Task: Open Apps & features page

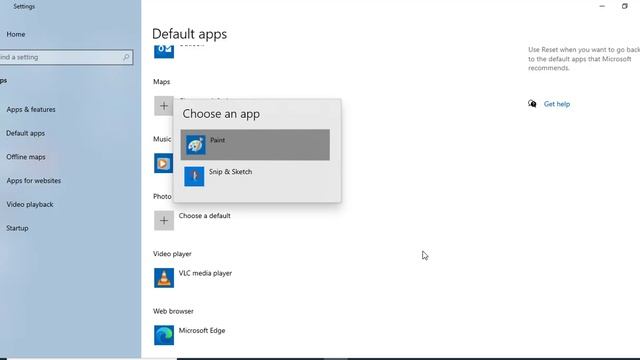Action: pos(31,109)
